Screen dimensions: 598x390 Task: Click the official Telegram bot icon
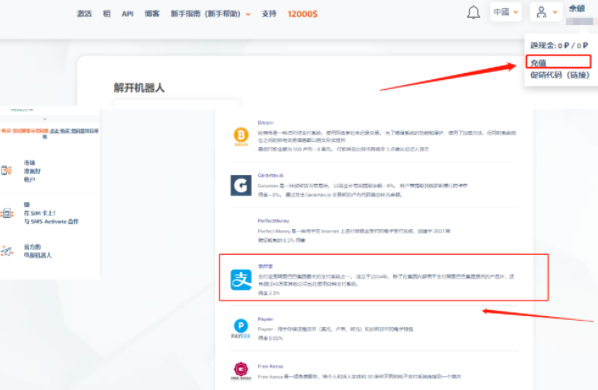click(x=6, y=251)
